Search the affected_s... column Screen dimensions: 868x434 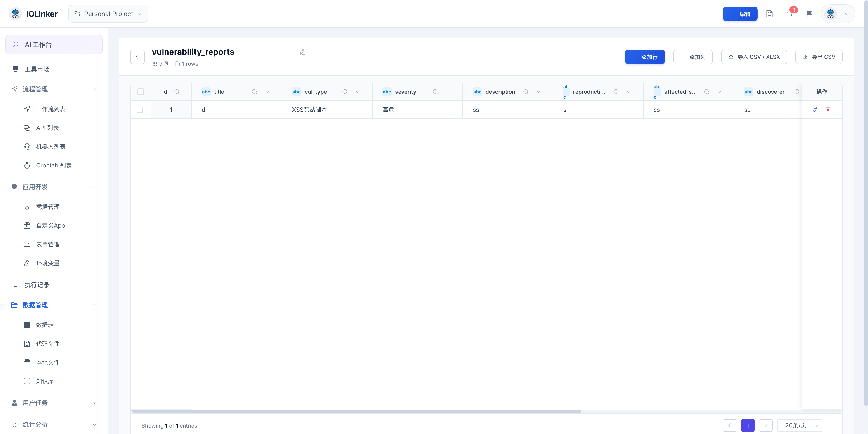point(707,92)
